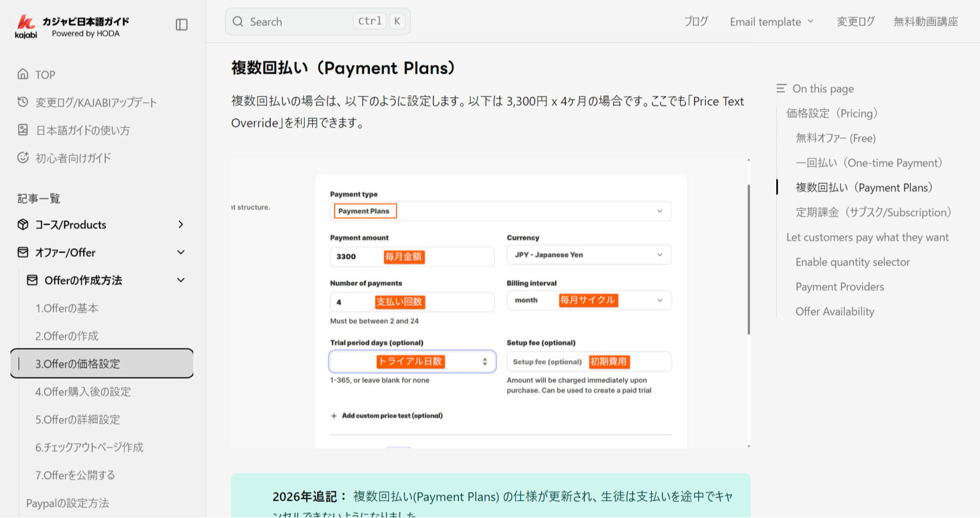Click the 初心者向けガイド smiley icon
This screenshot has width=980, height=518.
[x=23, y=158]
